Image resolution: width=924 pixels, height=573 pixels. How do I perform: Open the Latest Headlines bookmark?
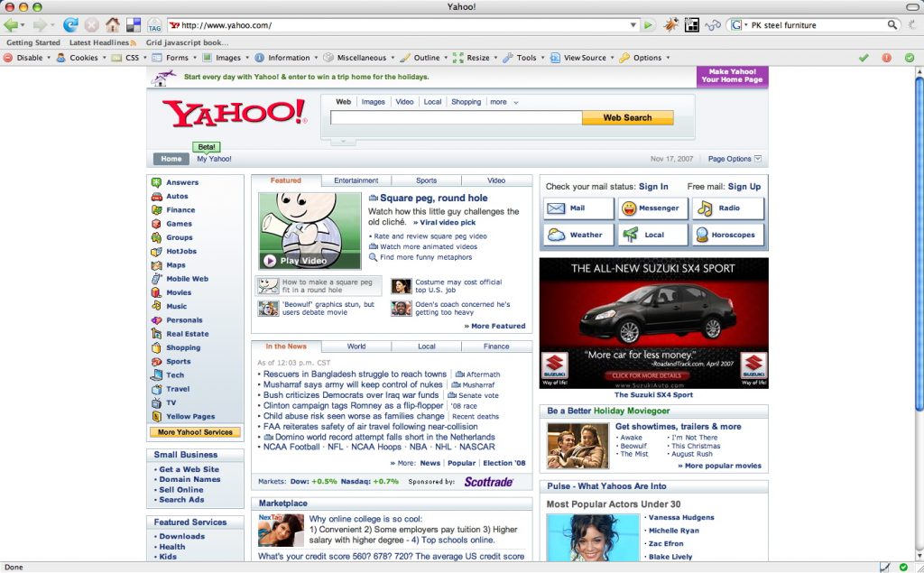[103, 42]
